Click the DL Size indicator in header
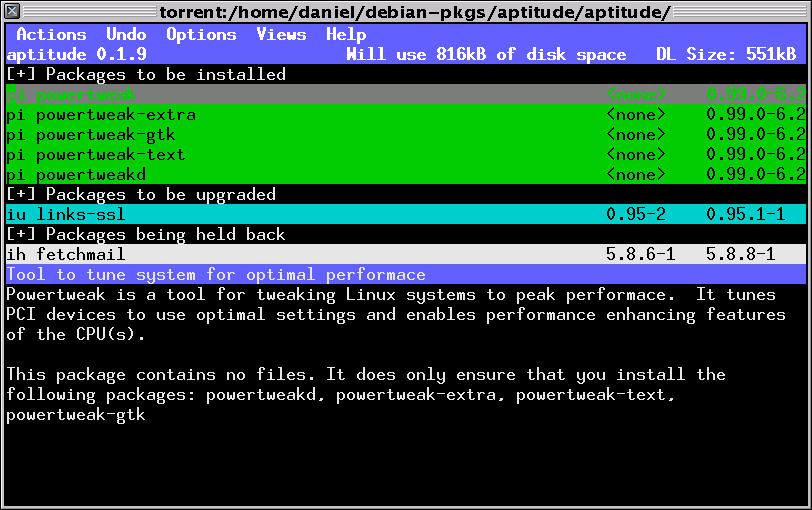 point(730,54)
